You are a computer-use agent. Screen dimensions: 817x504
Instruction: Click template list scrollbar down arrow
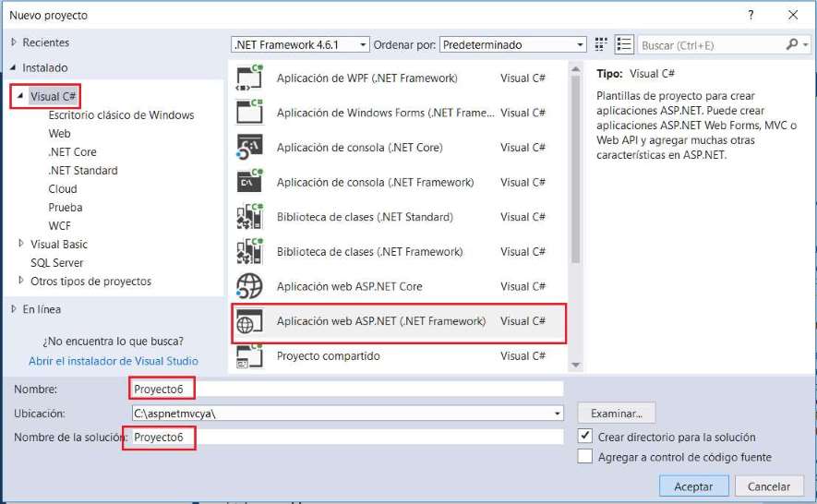click(x=576, y=365)
